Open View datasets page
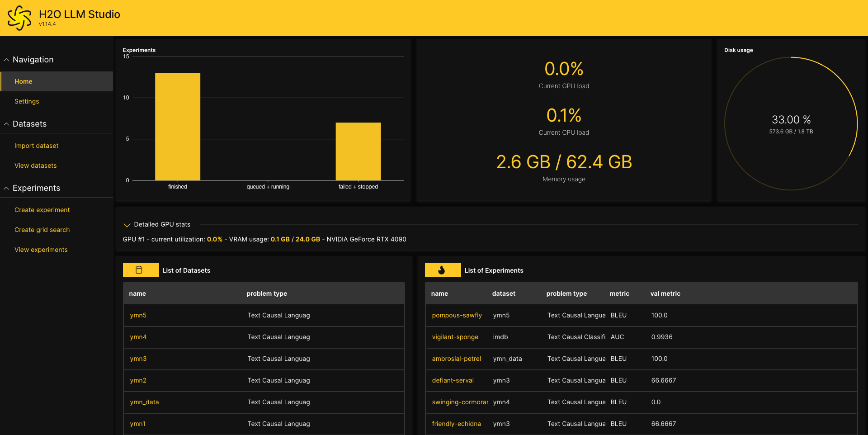Screen dimensions: 868x435 point(36,165)
